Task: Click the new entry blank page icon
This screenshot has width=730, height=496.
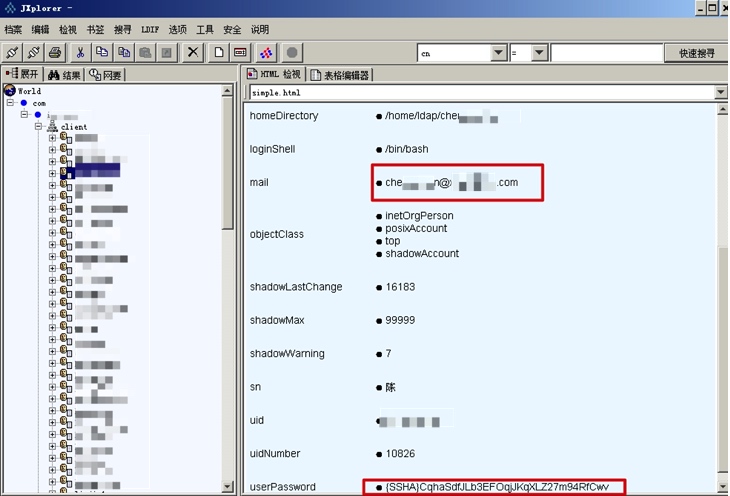Action: [218, 52]
